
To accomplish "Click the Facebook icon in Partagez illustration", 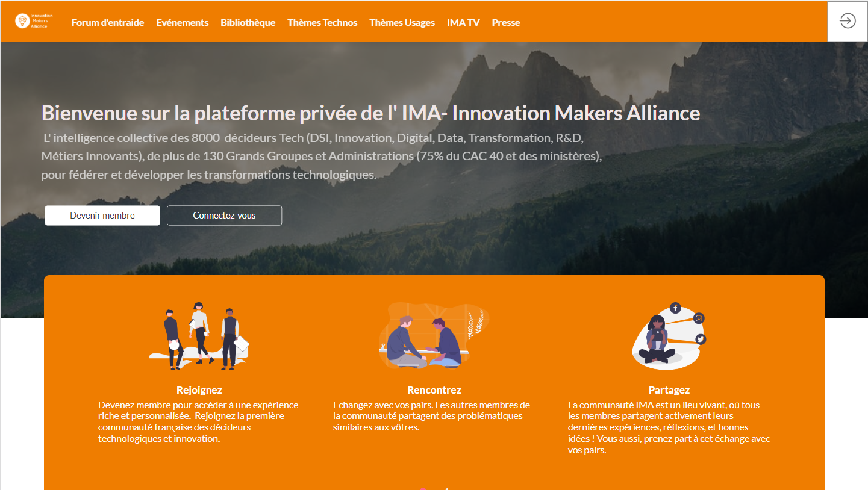I will coord(675,308).
